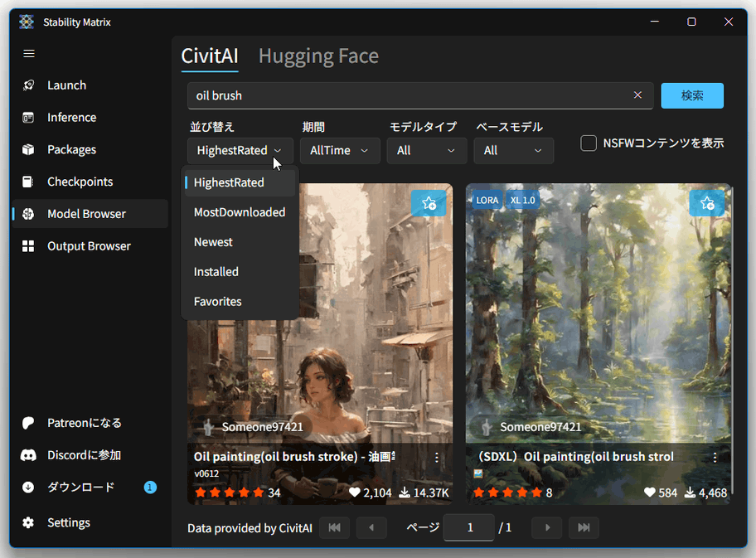Click the results list vertical scrollbar

731,342
